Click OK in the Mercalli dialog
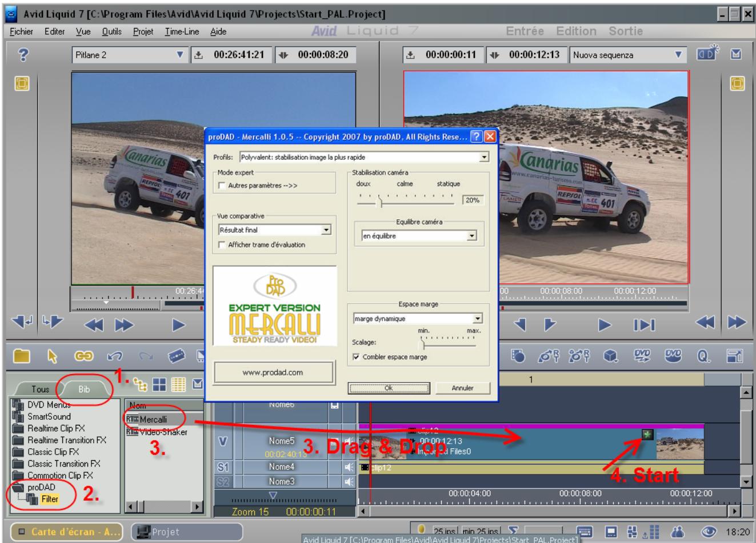The height and width of the screenshot is (543, 756). click(389, 388)
